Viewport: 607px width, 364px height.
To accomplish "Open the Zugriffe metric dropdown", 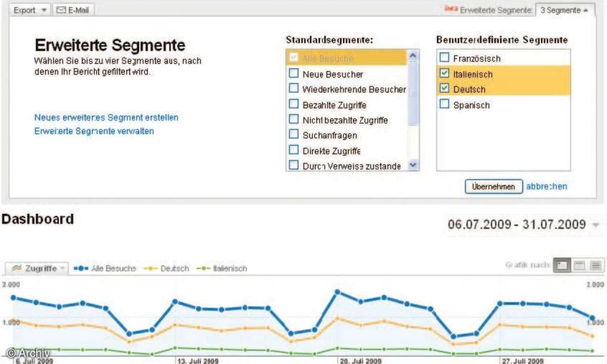I will (36, 268).
